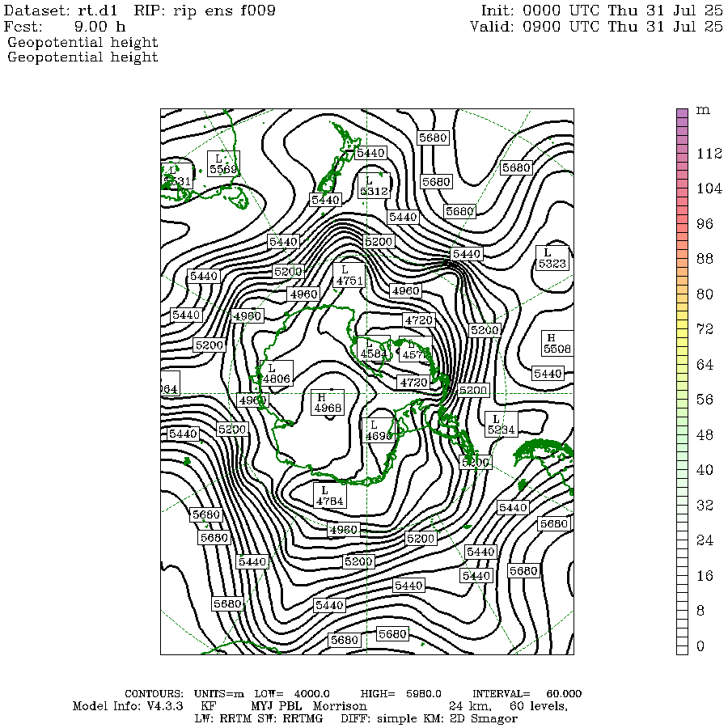Click the "L 4784" low center label
The height and width of the screenshot is (728, 728).
(330, 496)
